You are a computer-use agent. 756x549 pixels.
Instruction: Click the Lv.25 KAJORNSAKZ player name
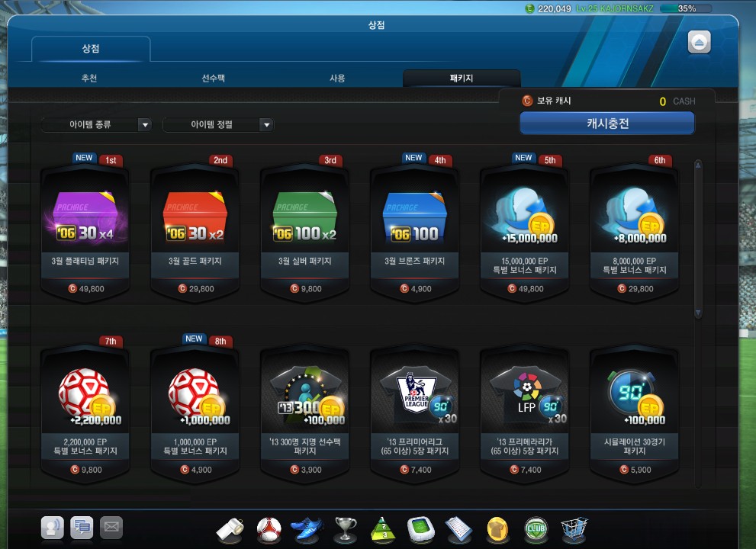(x=615, y=8)
